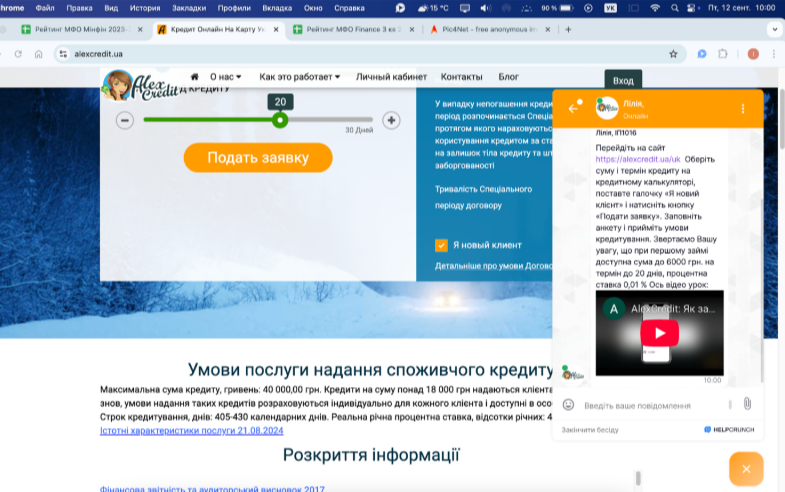Open Личный кабинет page
Screen dimensions: 785x492
[391, 77]
